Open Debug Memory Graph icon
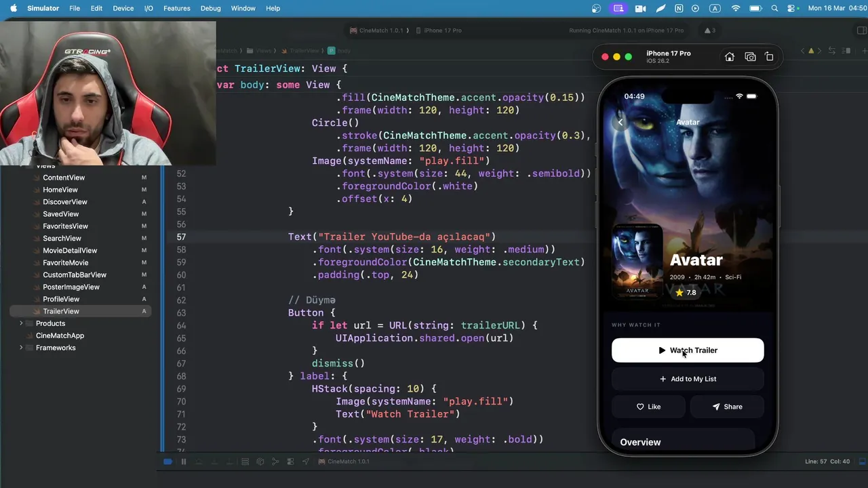 pyautogui.click(x=275, y=462)
